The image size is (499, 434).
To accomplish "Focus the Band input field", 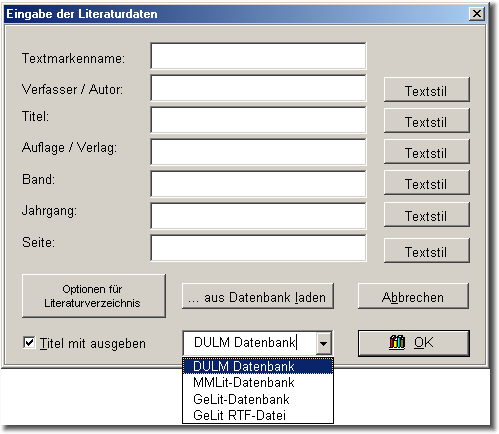I will pos(258,184).
